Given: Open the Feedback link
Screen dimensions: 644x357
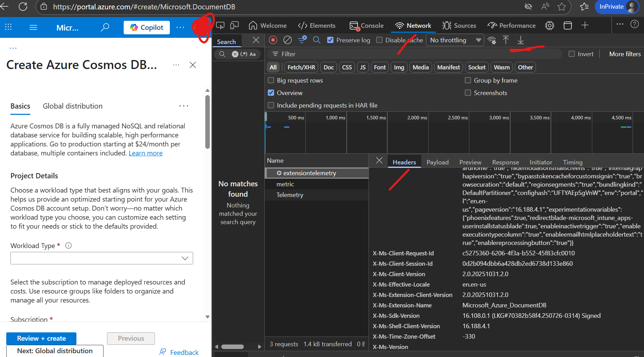Looking at the screenshot, I should click(179, 352).
